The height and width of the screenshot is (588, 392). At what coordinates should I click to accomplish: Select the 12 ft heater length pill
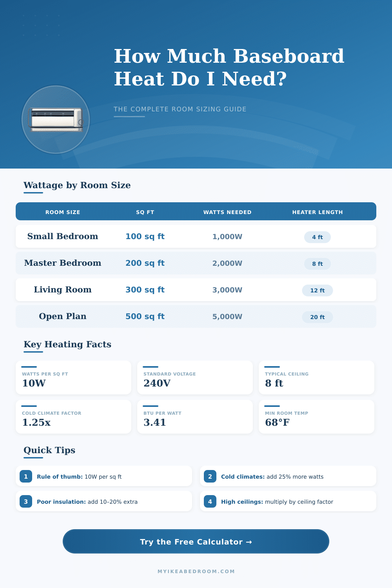pos(317,290)
